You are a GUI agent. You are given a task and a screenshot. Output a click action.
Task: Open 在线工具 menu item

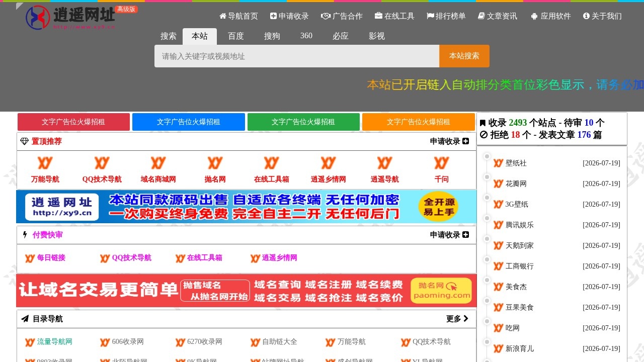pyautogui.click(x=394, y=16)
